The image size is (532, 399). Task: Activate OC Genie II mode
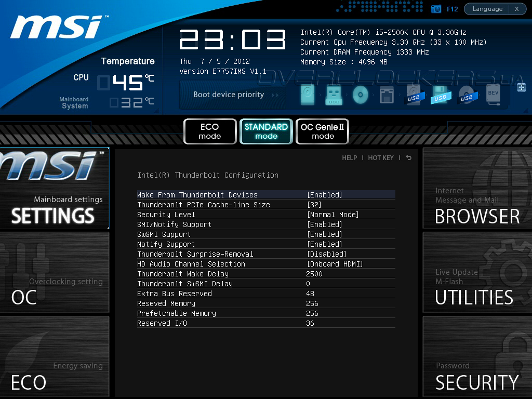(322, 131)
